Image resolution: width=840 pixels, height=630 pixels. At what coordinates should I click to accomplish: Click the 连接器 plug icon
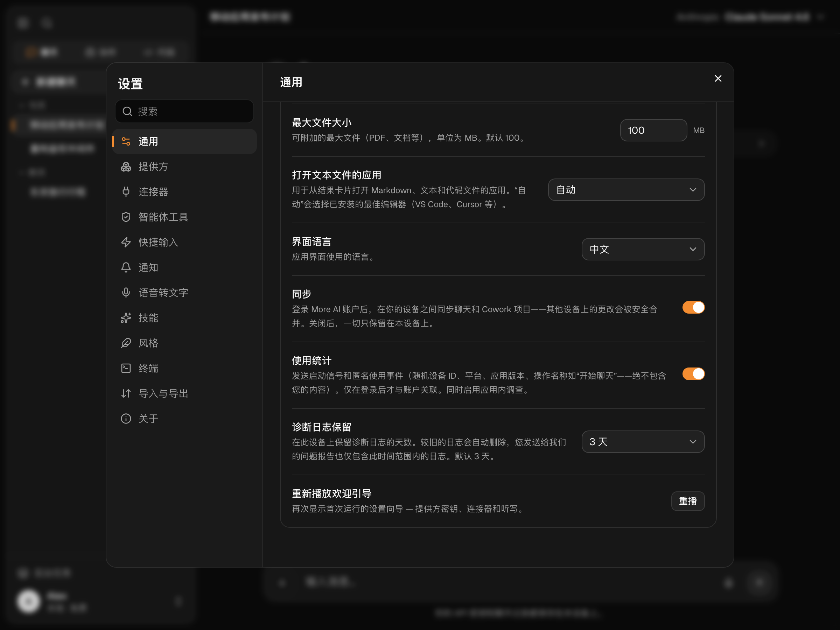[126, 192]
